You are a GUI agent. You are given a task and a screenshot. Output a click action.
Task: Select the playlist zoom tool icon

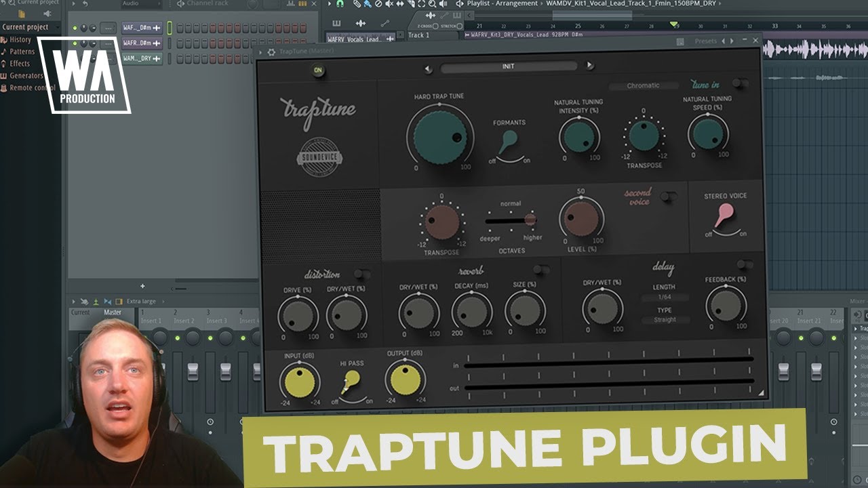(x=432, y=4)
